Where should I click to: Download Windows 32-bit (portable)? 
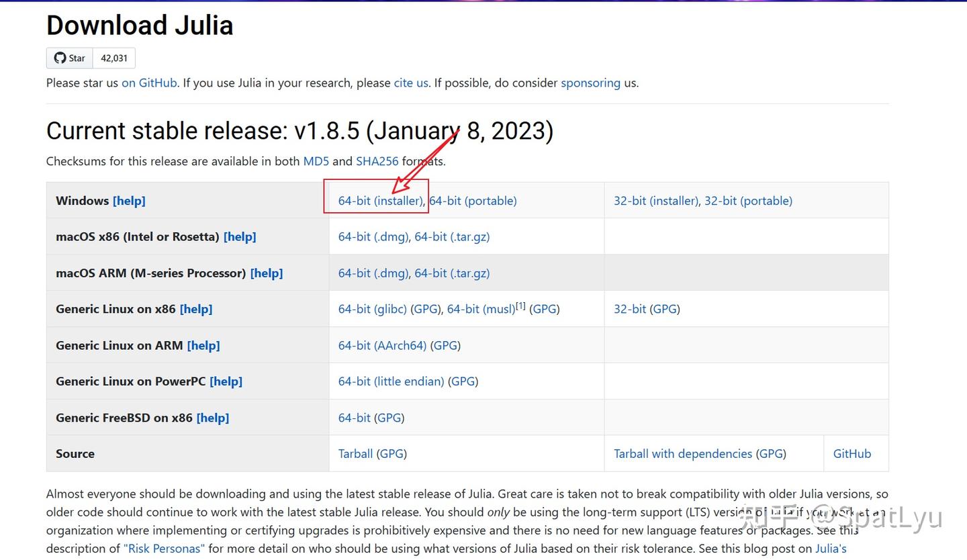pyautogui.click(x=748, y=201)
